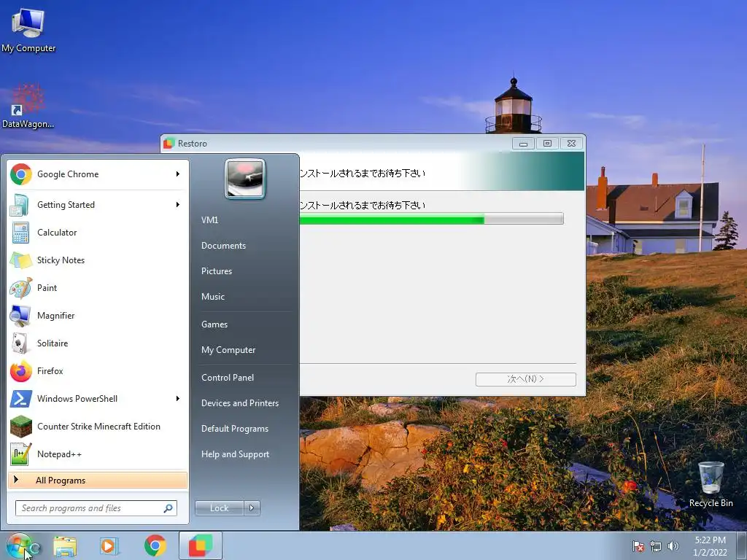Viewport: 747px width, 560px height.
Task: Open My Computer in Start menu
Action: [x=228, y=350]
